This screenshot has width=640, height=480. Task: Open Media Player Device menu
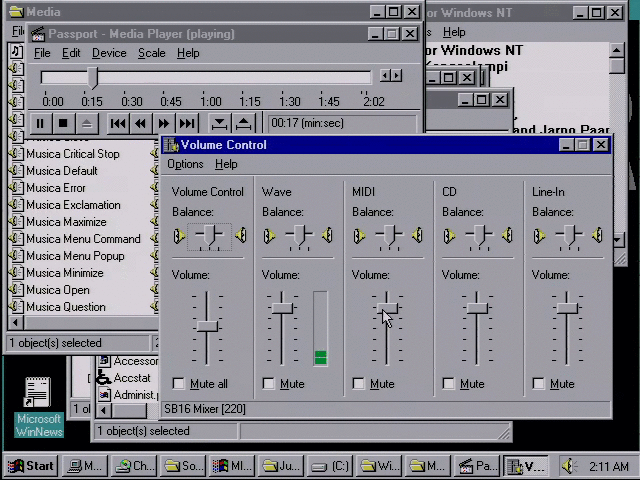point(109,53)
